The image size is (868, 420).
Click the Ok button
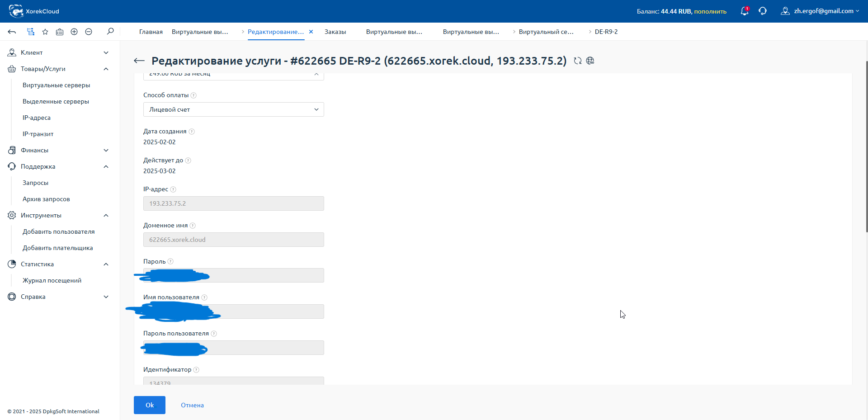(150, 405)
